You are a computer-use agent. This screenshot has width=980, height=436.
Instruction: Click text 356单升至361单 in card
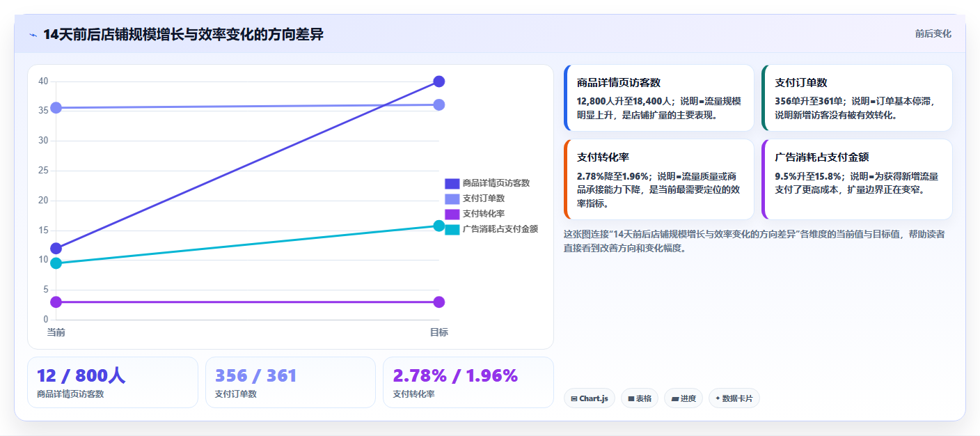tap(809, 101)
